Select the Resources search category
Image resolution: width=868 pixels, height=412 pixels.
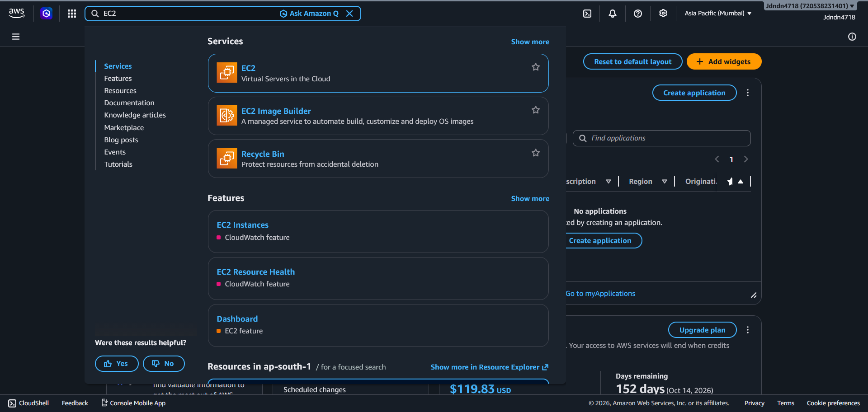[x=120, y=91]
